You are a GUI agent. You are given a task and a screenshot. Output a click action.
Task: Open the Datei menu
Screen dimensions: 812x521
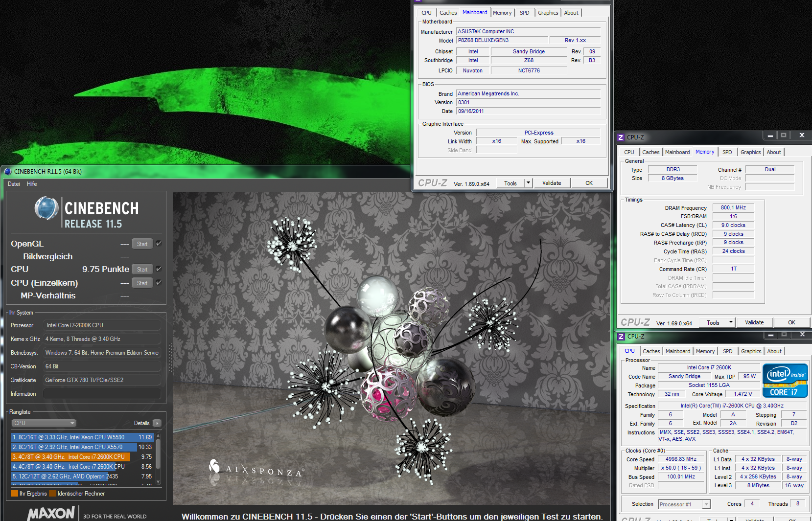[14, 184]
